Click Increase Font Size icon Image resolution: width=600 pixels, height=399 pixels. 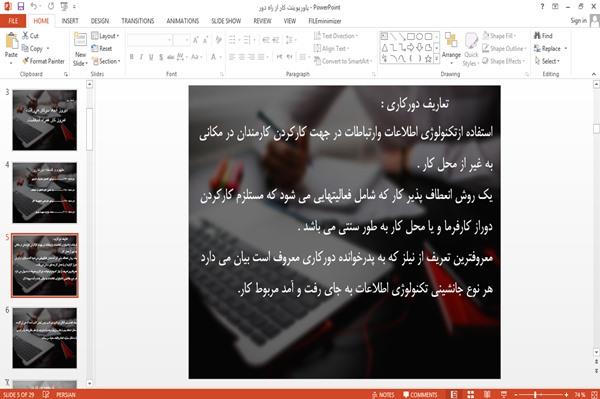tap(196, 39)
